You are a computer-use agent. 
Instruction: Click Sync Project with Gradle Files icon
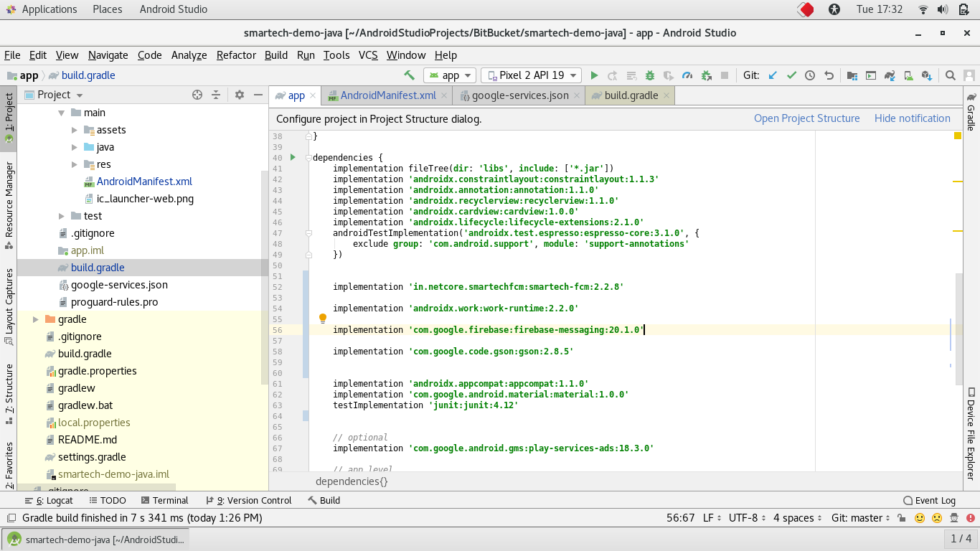pos(890,75)
